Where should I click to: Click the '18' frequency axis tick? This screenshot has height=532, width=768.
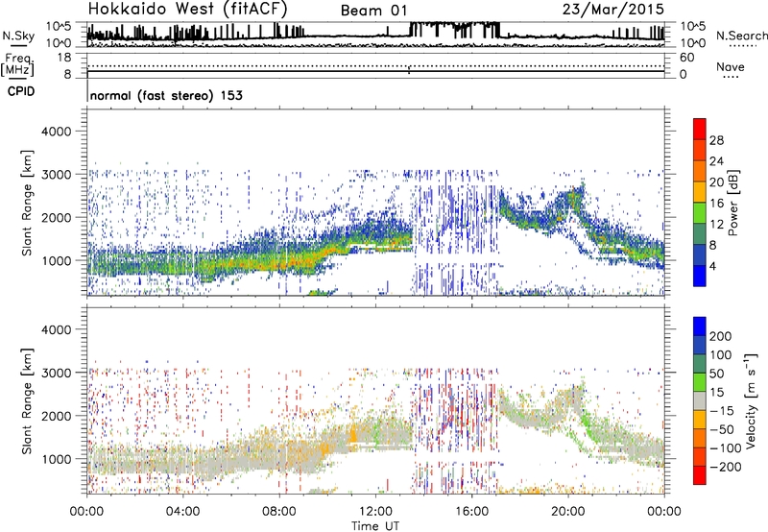coord(64,58)
